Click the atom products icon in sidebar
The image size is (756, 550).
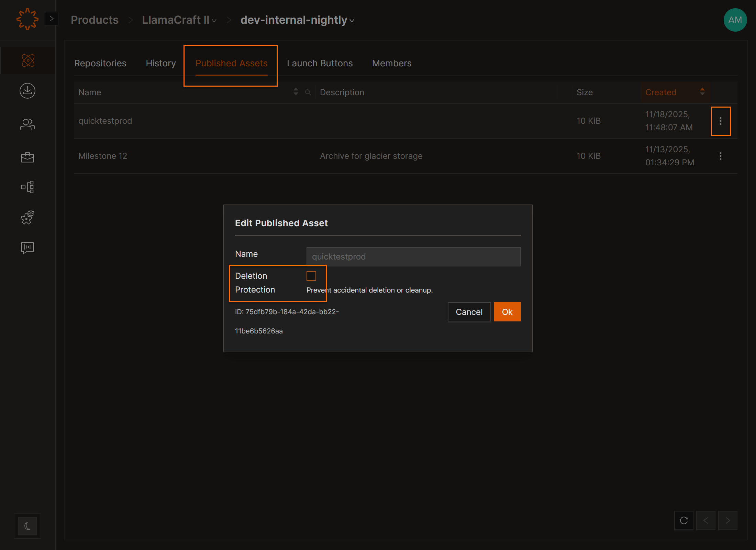[28, 60]
